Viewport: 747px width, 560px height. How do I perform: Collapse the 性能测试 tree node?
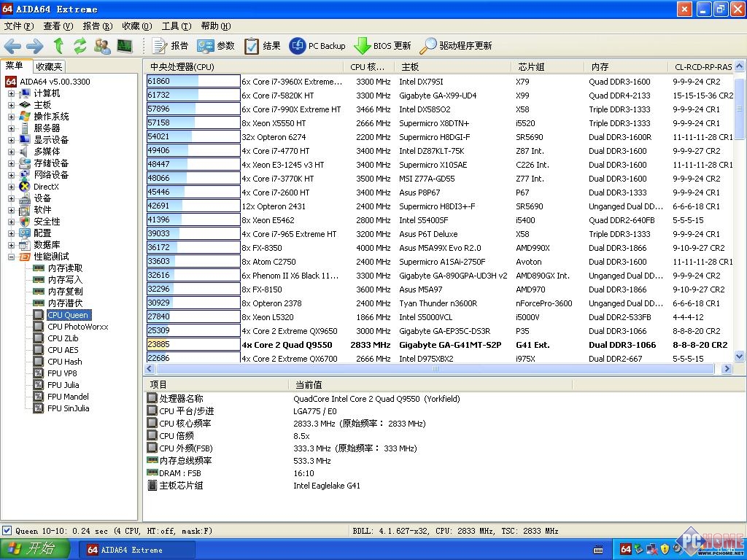click(11, 257)
